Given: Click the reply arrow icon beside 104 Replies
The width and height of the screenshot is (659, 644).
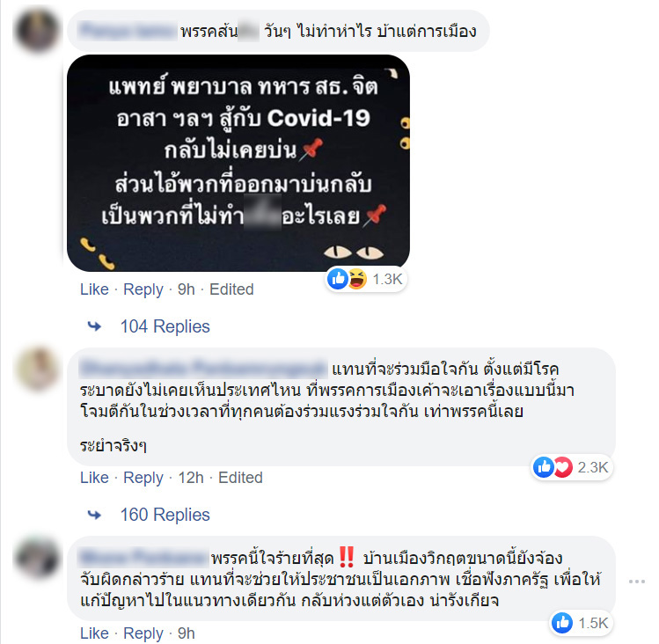Looking at the screenshot, I should click(x=94, y=326).
